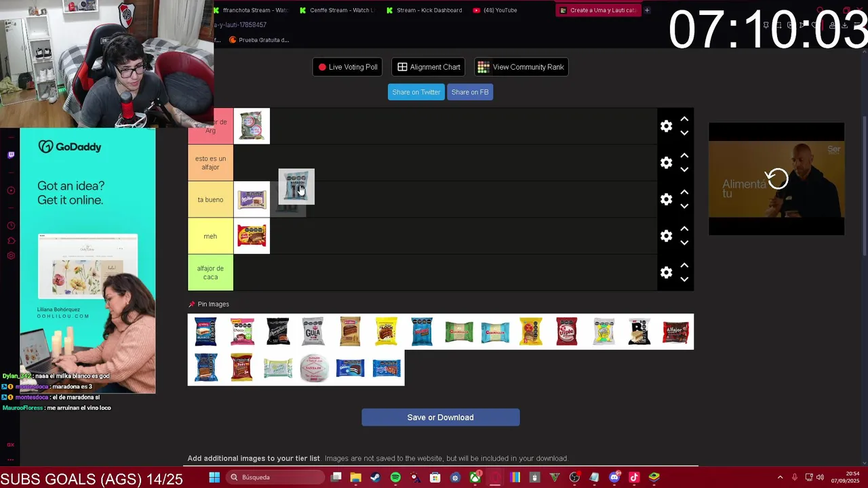Share the tier list on Twitter
868x488 pixels.
coord(416,92)
